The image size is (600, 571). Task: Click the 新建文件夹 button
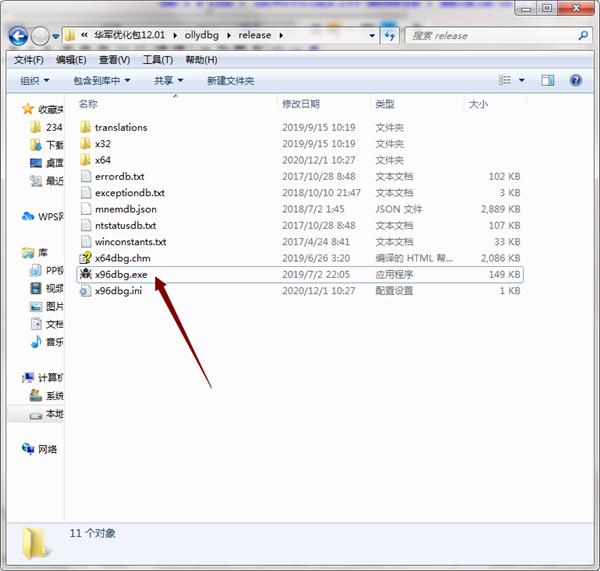click(x=230, y=80)
